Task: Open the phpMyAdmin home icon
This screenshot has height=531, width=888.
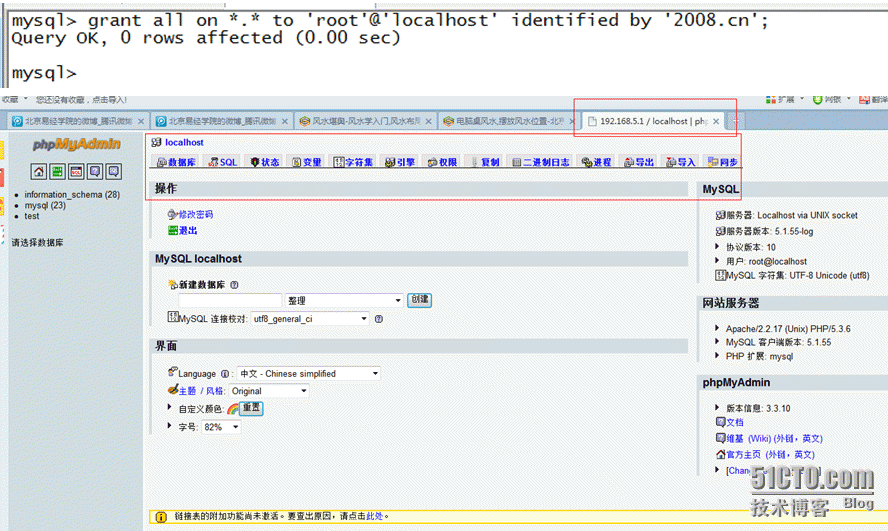Action: pyautogui.click(x=39, y=171)
